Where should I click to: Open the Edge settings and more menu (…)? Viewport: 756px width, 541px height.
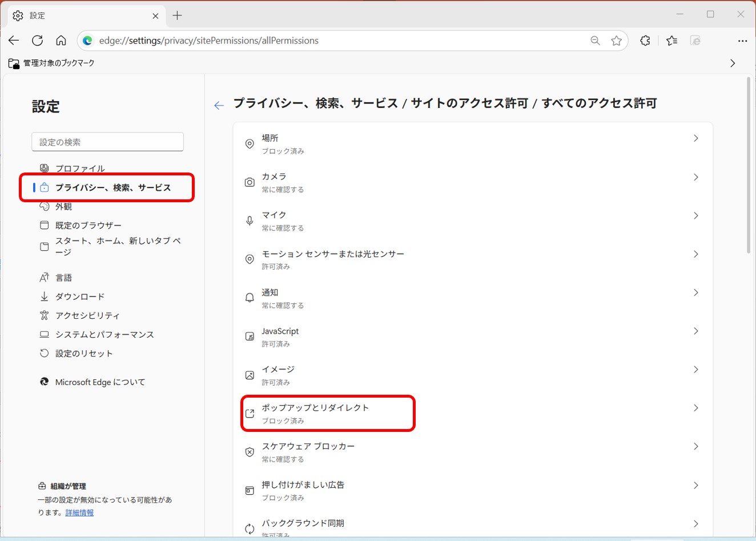tap(742, 41)
